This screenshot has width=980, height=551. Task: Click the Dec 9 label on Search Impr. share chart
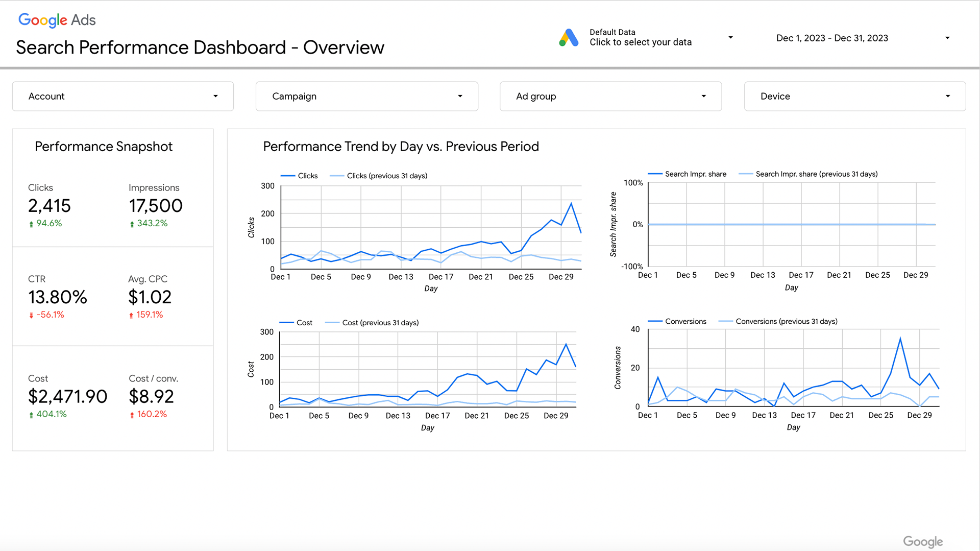[725, 275]
